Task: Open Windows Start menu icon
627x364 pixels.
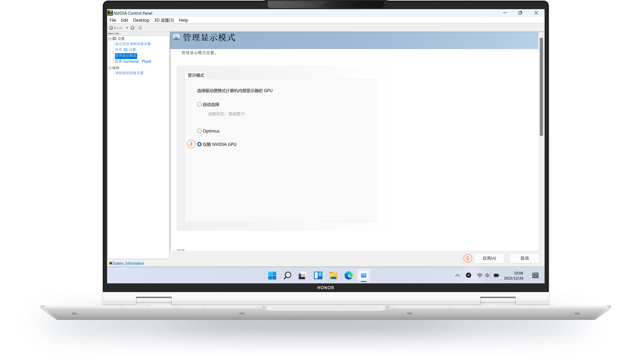Action: [272, 275]
